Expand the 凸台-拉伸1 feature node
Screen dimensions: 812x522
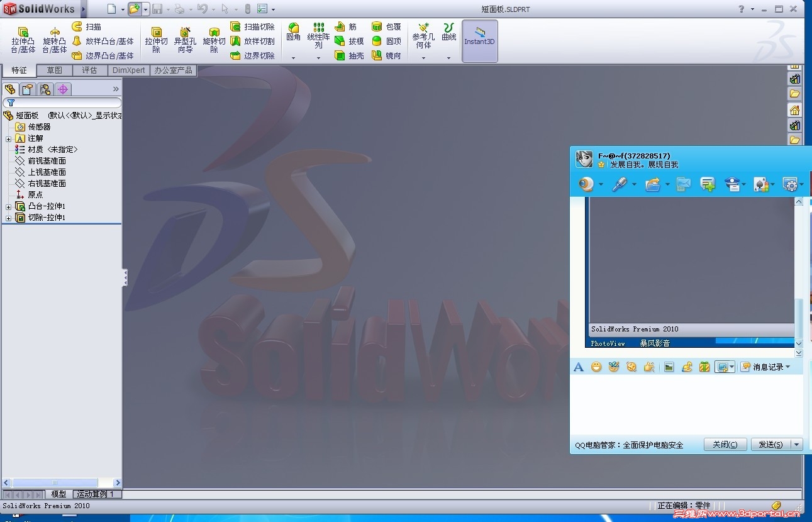click(x=9, y=206)
